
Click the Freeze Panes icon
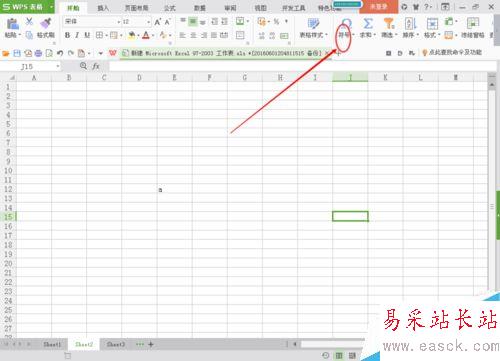pos(473,24)
